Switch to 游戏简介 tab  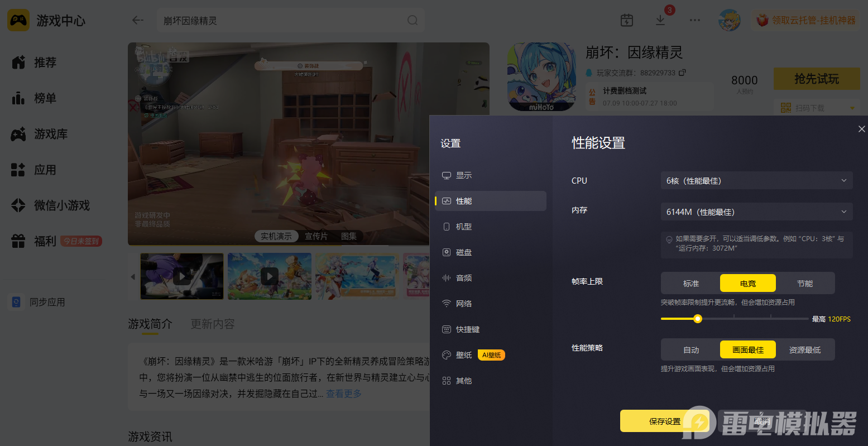pyautogui.click(x=150, y=324)
